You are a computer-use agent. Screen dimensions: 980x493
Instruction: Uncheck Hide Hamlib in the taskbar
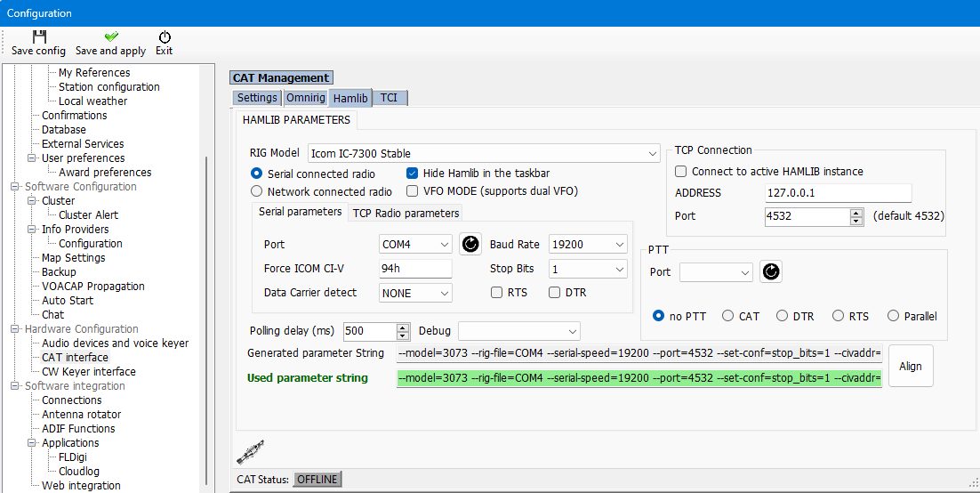(x=412, y=174)
